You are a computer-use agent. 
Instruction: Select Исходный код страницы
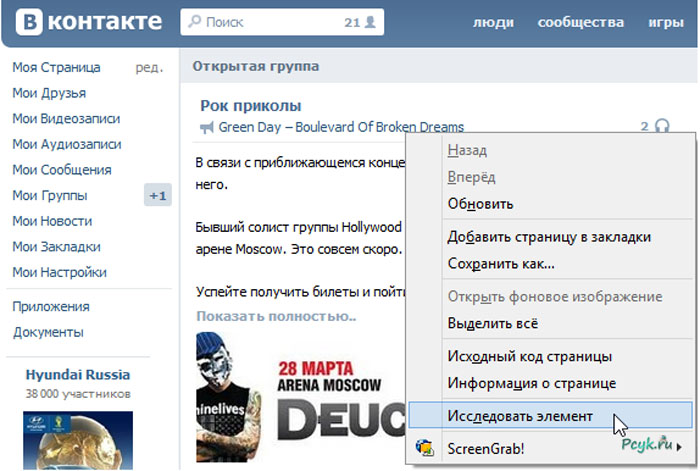[x=529, y=356]
